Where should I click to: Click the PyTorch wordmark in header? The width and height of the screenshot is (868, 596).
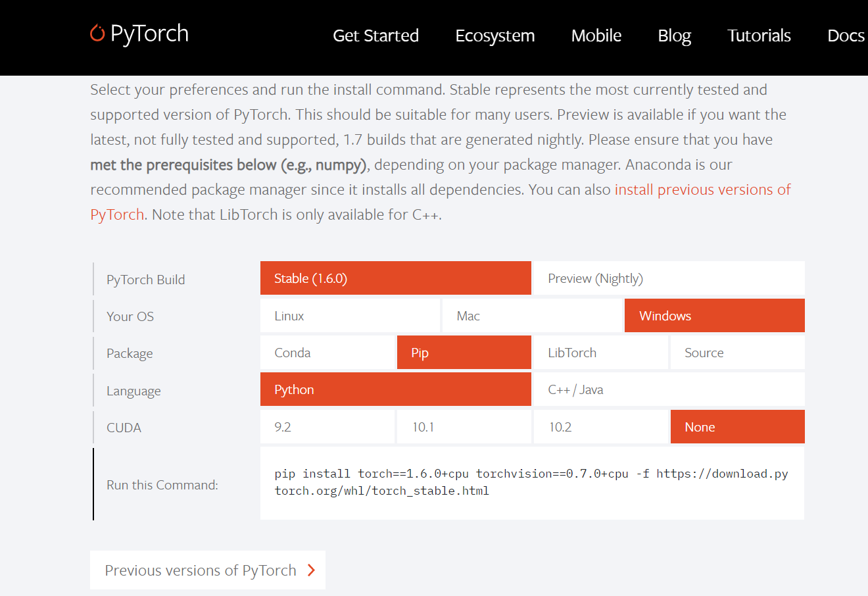[150, 34]
